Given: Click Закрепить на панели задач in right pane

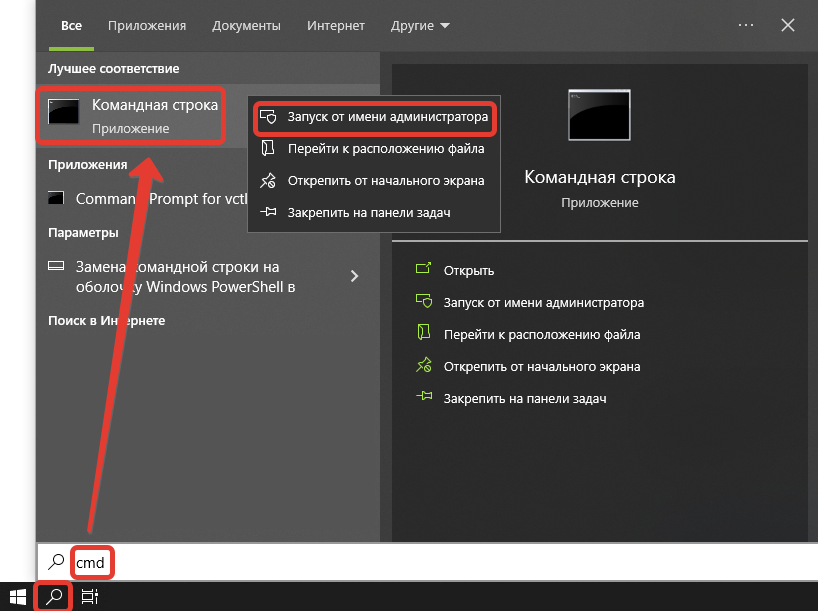Looking at the screenshot, I should point(525,399).
